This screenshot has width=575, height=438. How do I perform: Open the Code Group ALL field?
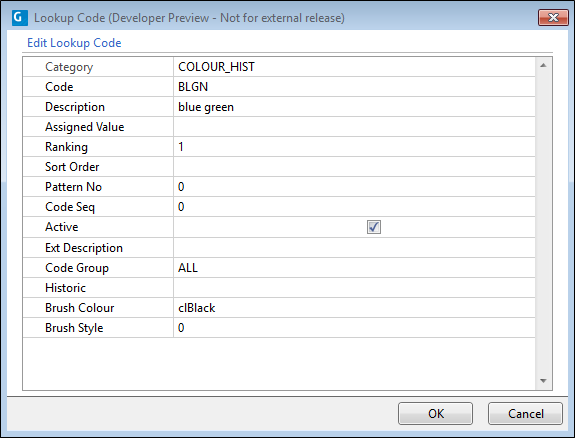tap(354, 267)
